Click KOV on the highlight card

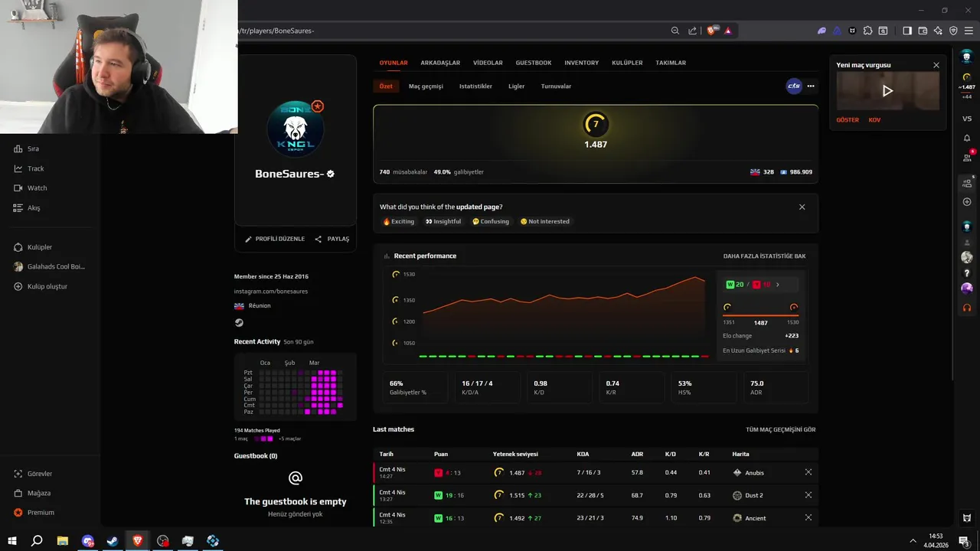[874, 120]
